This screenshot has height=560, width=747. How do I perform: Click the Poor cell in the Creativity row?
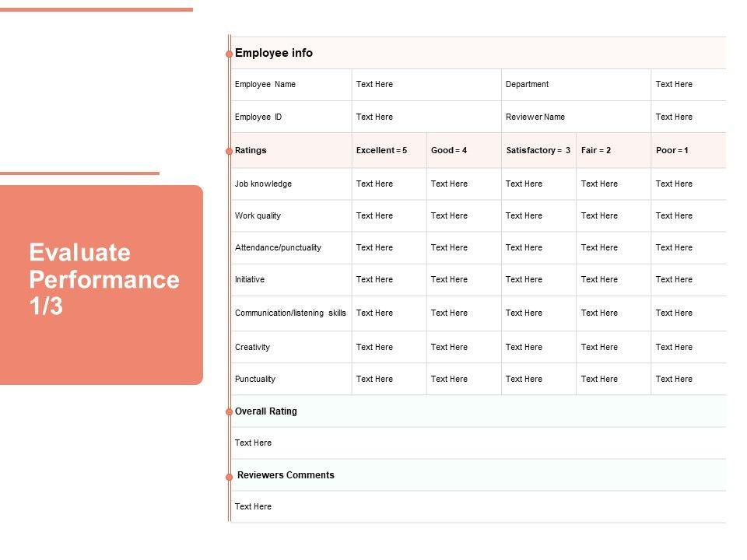[674, 348]
